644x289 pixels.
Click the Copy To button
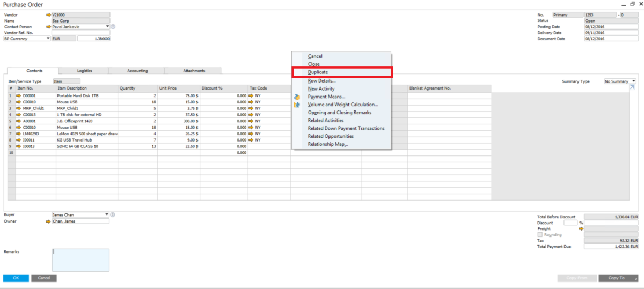(616, 278)
